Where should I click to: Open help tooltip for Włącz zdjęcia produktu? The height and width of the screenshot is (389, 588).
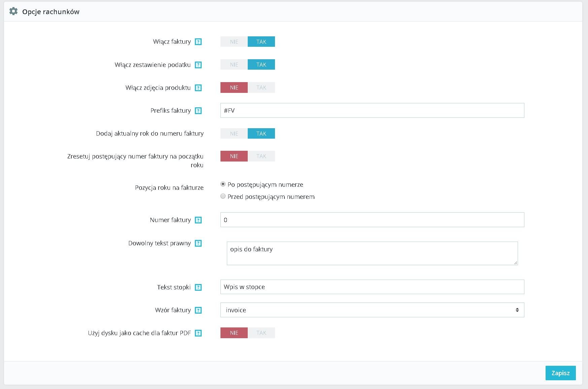198,88
